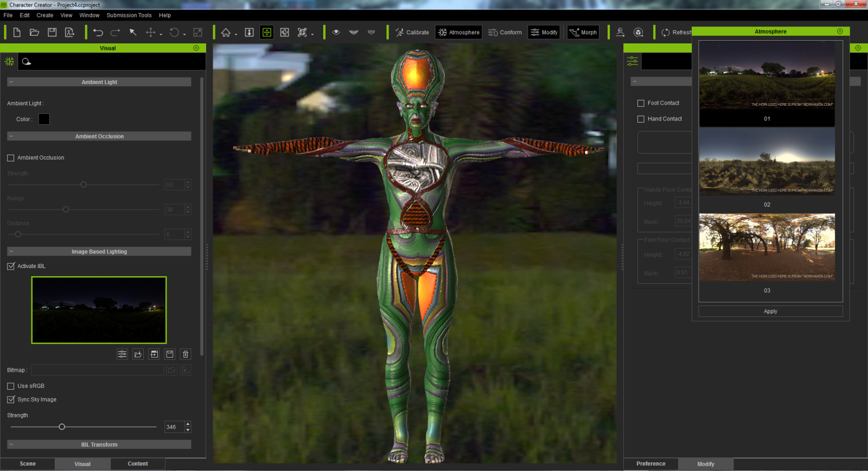
Task: Tick the Hand Contact checkbox
Action: click(x=641, y=119)
